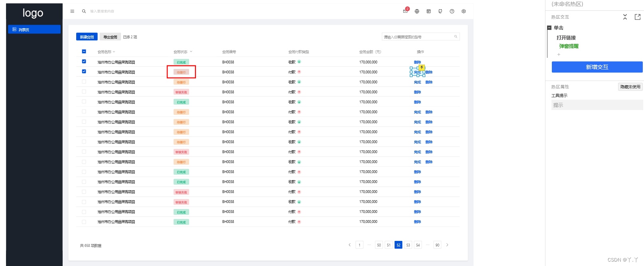The width and height of the screenshot is (644, 266).
Task: Click the 新建合同 button
Action: tap(87, 37)
